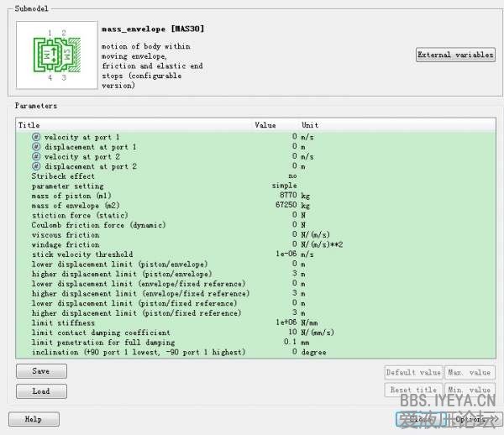Image resolution: width=504 pixels, height=435 pixels.
Task: Click state icon beside velocity at port 1
Action: tap(36, 137)
